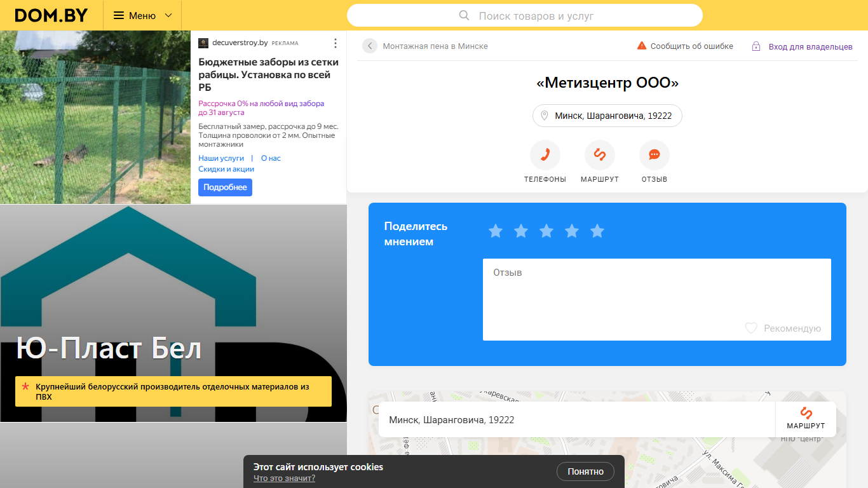This screenshot has height=488, width=868.
Task: Open Сообщить об ошибке link
Action: coord(691,46)
